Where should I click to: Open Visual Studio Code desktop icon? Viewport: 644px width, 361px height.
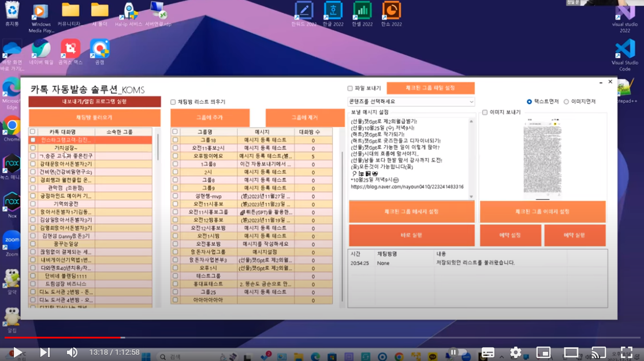click(x=625, y=56)
